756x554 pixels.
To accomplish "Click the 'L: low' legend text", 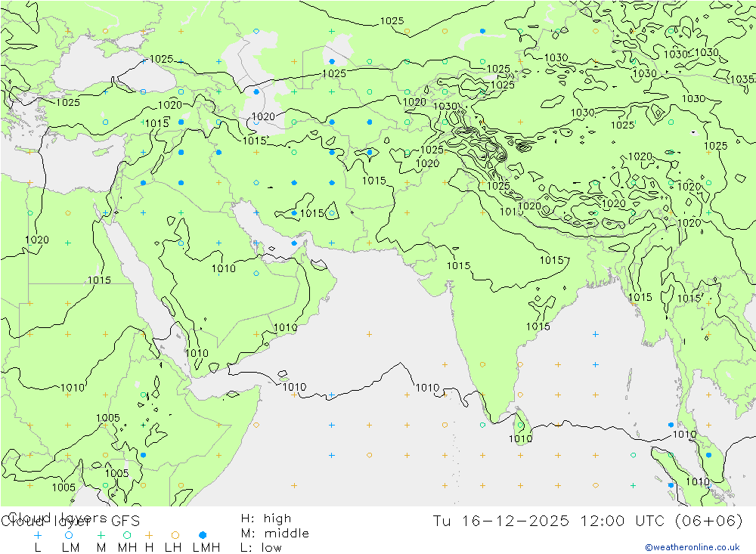I will 261,548.
